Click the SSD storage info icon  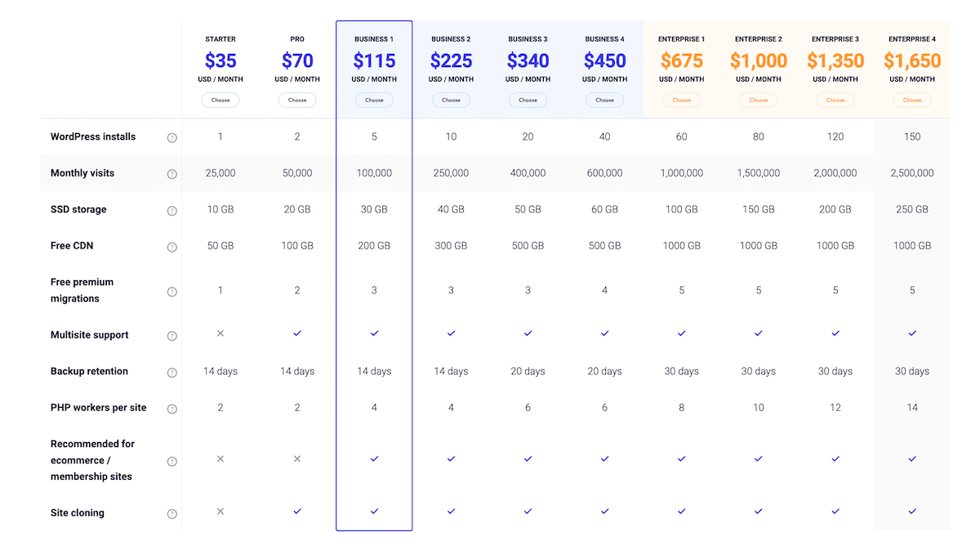171,210
